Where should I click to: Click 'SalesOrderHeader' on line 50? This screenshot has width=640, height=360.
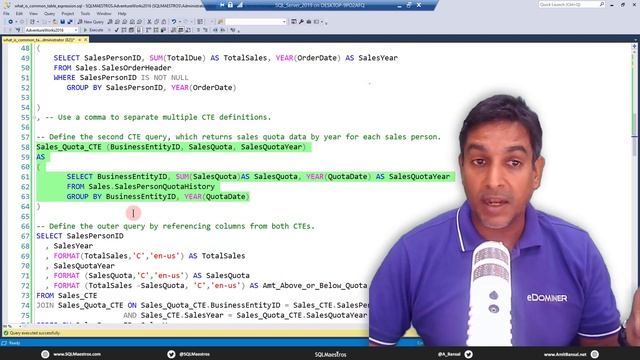[136, 68]
